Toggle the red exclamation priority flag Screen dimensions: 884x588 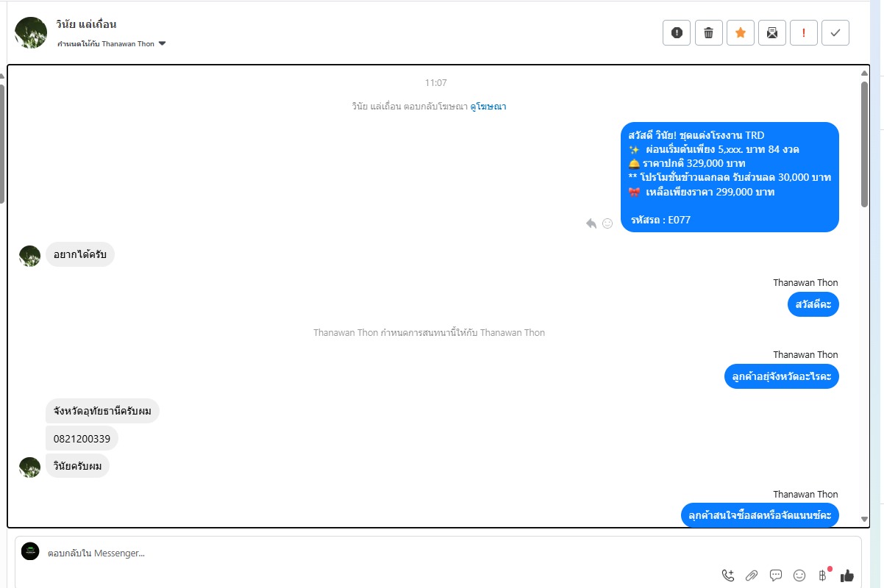click(804, 32)
